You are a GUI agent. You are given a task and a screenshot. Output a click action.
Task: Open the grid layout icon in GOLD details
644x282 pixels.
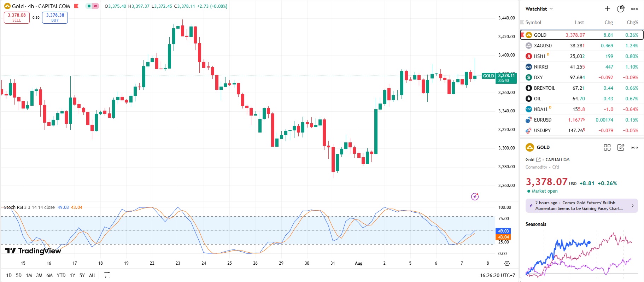point(607,147)
